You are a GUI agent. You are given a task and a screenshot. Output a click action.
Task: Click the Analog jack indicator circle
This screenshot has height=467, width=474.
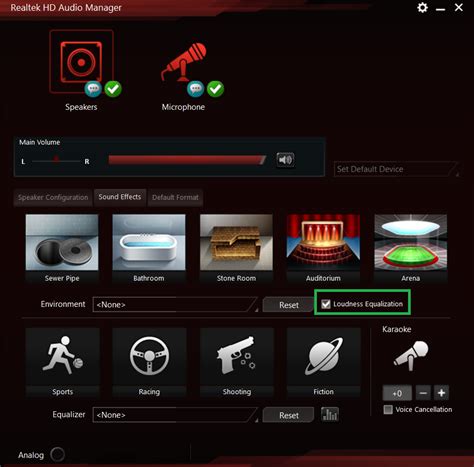[57, 454]
